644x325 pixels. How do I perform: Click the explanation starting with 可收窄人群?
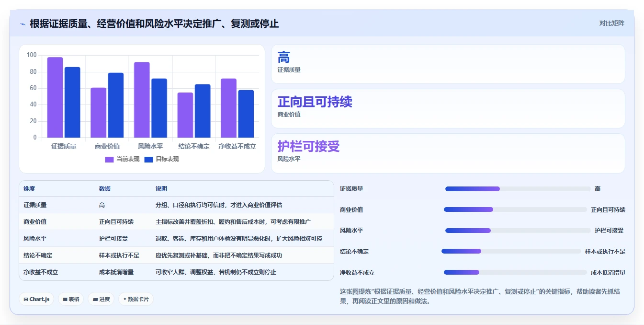coord(216,272)
